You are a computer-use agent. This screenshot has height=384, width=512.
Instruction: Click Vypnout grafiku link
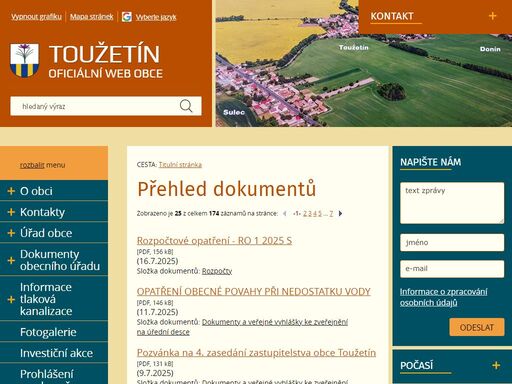pyautogui.click(x=36, y=17)
